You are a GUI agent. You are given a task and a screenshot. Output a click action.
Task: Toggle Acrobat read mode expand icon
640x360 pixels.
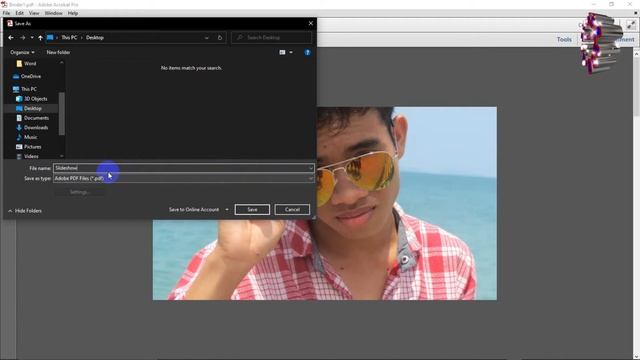[x=631, y=25]
